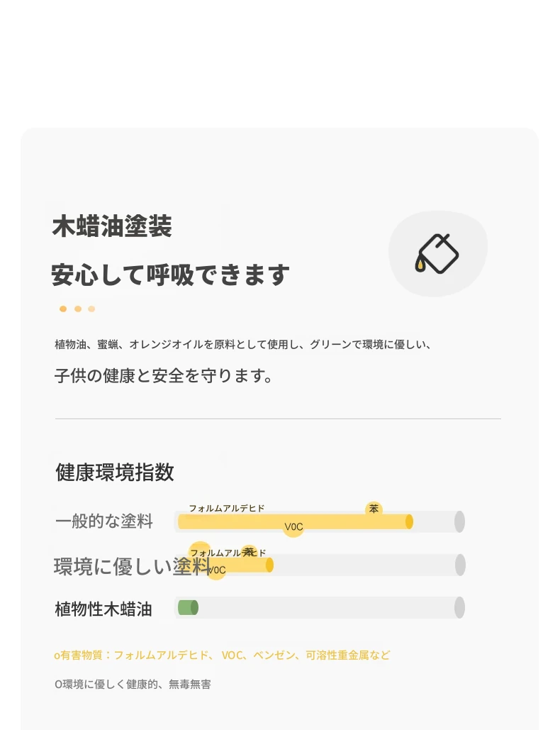Viewport: 560px width, 730px height.
Task: Click the 木蝋油塗装 heading
Action: point(112,227)
